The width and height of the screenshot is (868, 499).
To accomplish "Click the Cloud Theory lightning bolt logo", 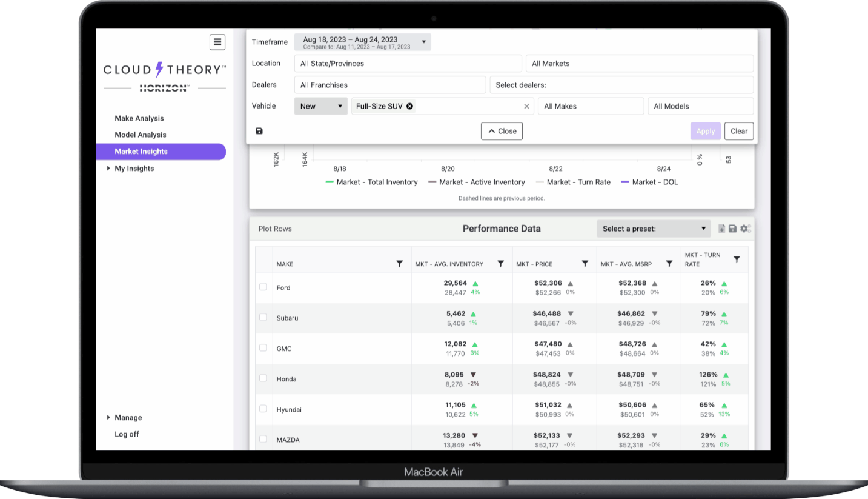I will 159,69.
